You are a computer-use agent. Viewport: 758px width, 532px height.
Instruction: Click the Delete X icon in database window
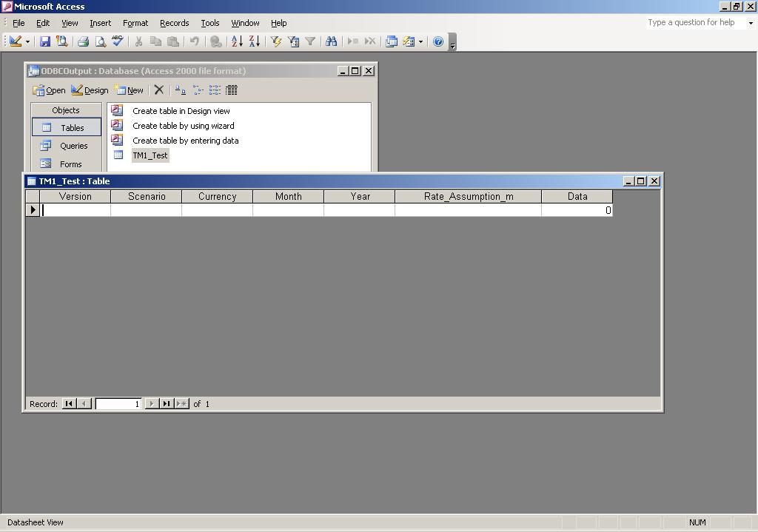tap(158, 90)
